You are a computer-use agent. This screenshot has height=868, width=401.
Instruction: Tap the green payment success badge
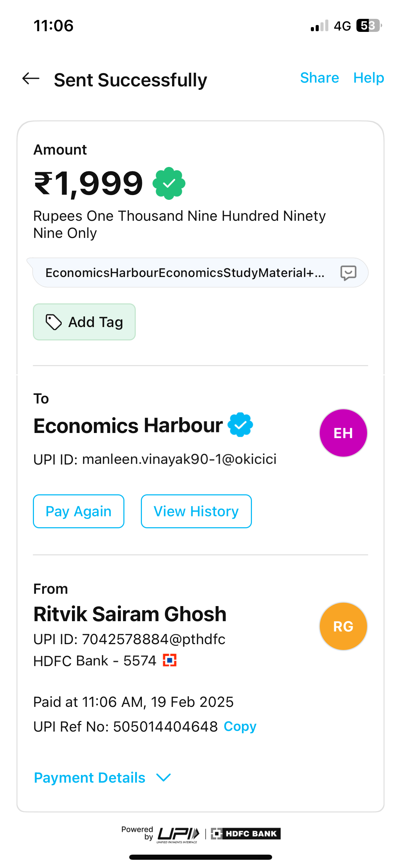pyautogui.click(x=169, y=183)
